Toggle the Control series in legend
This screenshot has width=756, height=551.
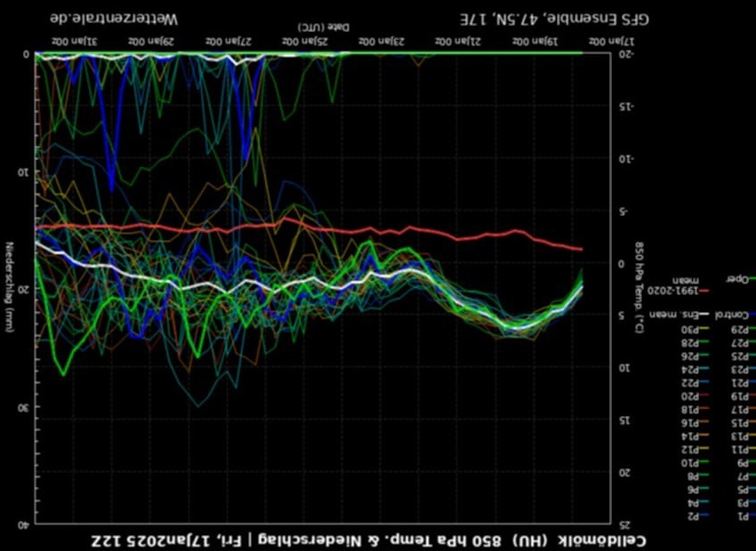736,315
